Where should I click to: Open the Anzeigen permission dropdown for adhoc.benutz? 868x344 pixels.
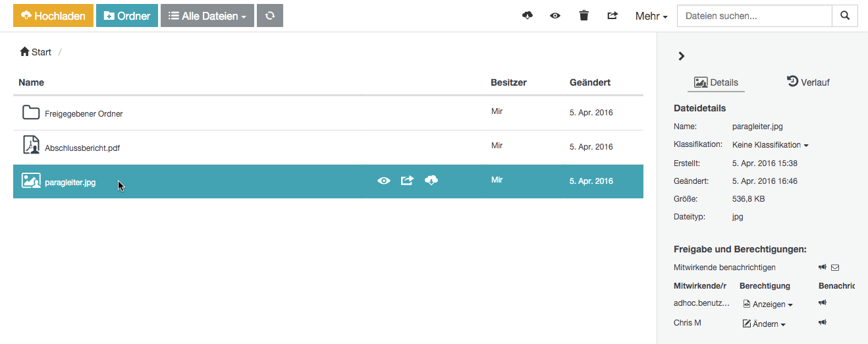coord(768,304)
